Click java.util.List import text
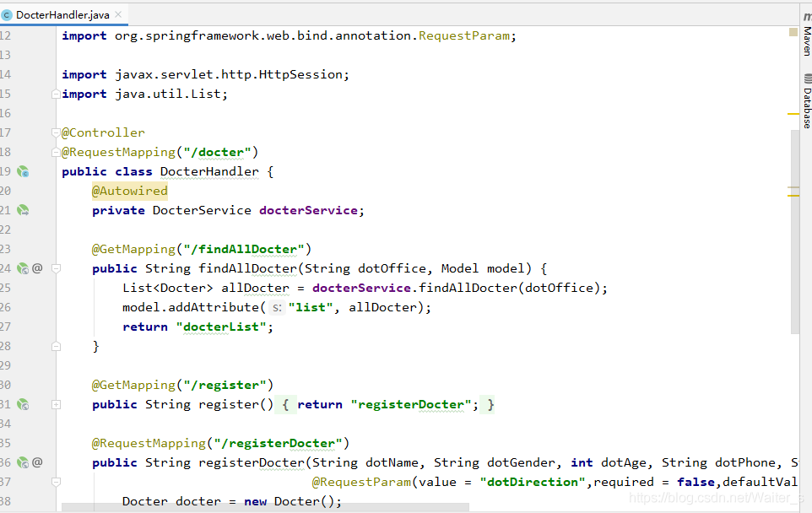This screenshot has height=513, width=812. (168, 94)
